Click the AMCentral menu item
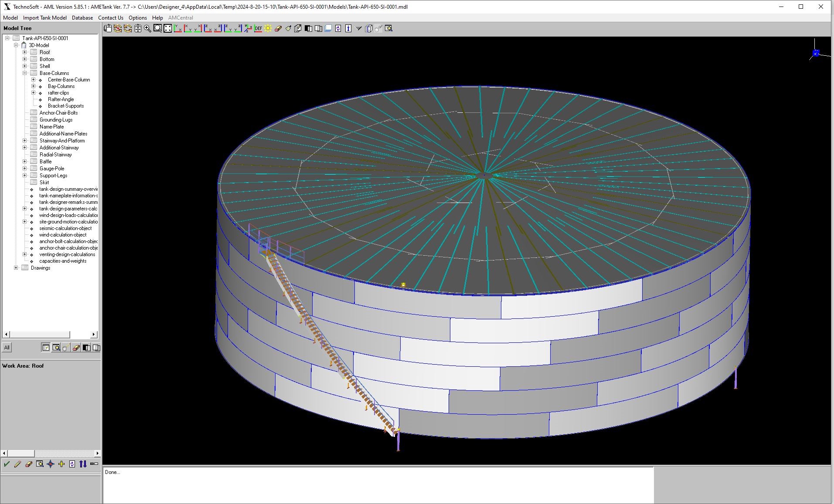834x504 pixels. 180,18
